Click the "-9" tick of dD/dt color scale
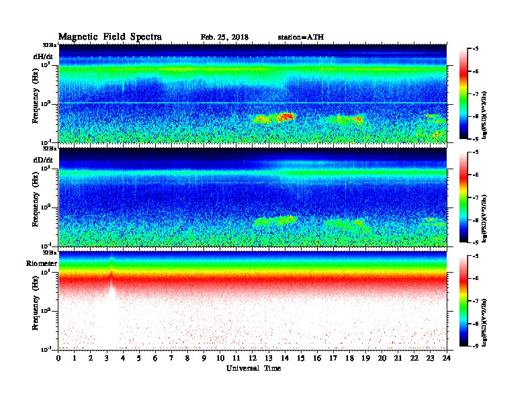This screenshot has width=532, height=411. click(476, 242)
